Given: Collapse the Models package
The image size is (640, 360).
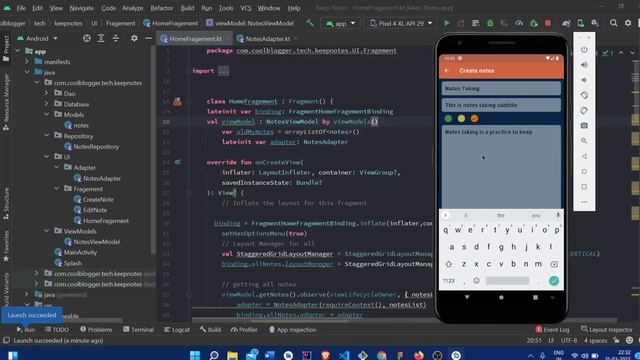Looking at the screenshot, I should pos(47,115).
